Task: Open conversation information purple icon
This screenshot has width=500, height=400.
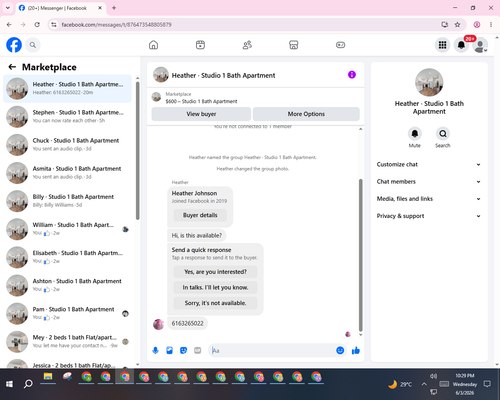Action: 352,75
